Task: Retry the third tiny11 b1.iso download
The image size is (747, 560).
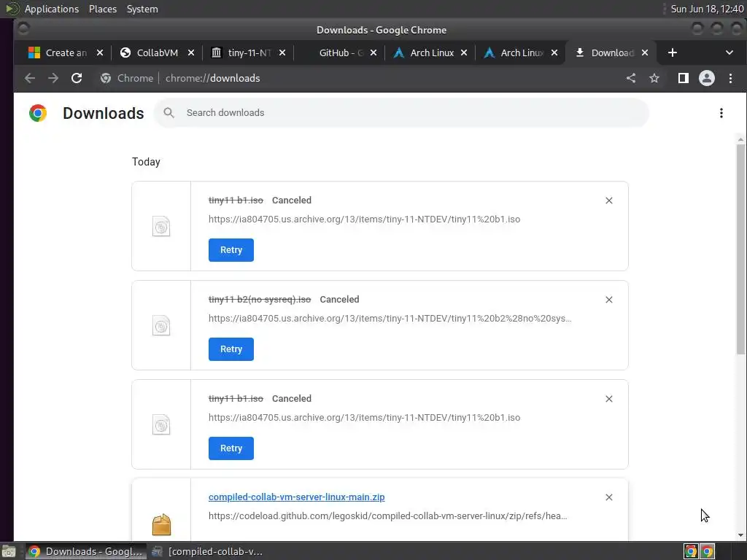Action: pyautogui.click(x=231, y=448)
